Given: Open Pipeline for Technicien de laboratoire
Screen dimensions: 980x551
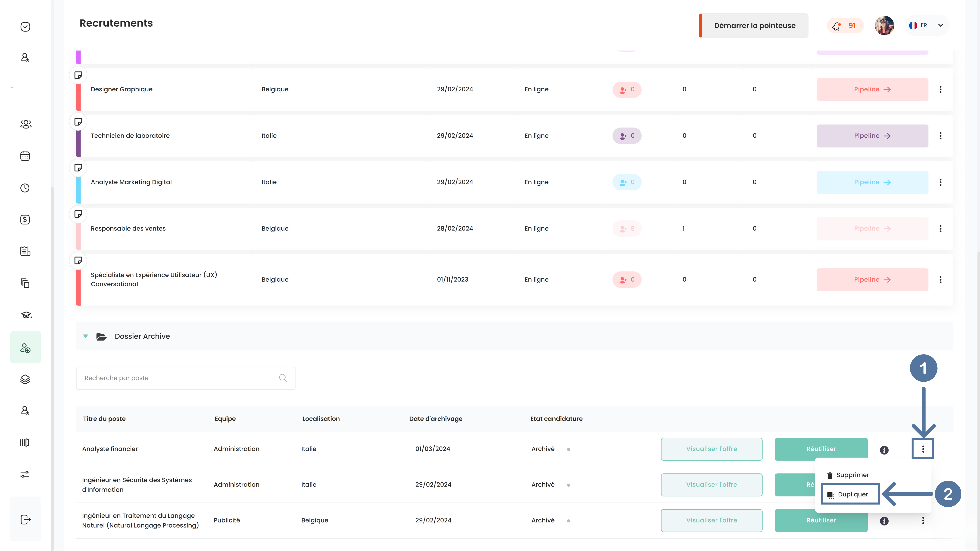Looking at the screenshot, I should [872, 136].
